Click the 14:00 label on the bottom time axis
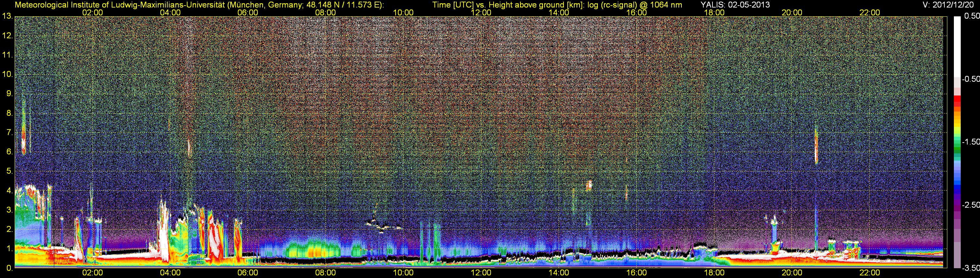The height and width of the screenshot is (278, 980). tap(559, 273)
